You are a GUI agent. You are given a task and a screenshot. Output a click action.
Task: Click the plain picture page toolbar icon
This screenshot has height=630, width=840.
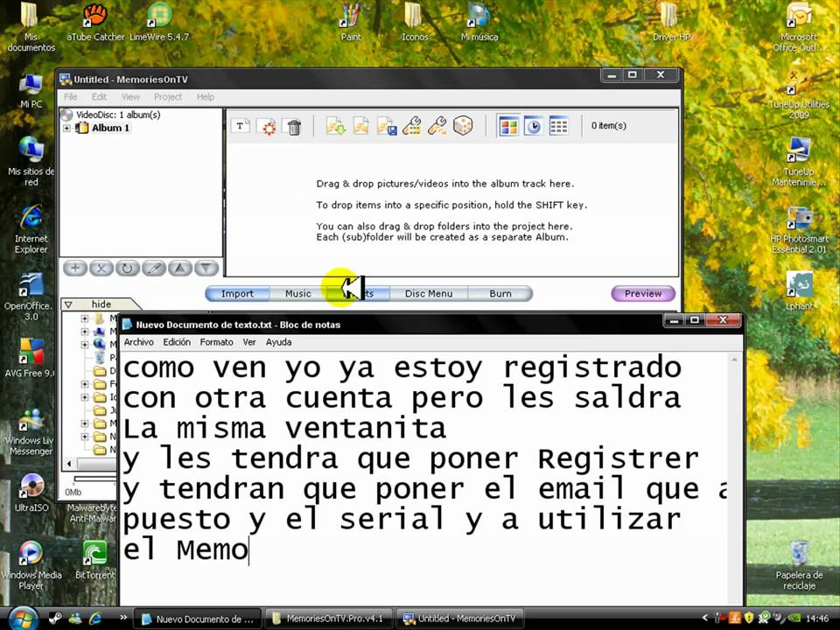coord(361,126)
